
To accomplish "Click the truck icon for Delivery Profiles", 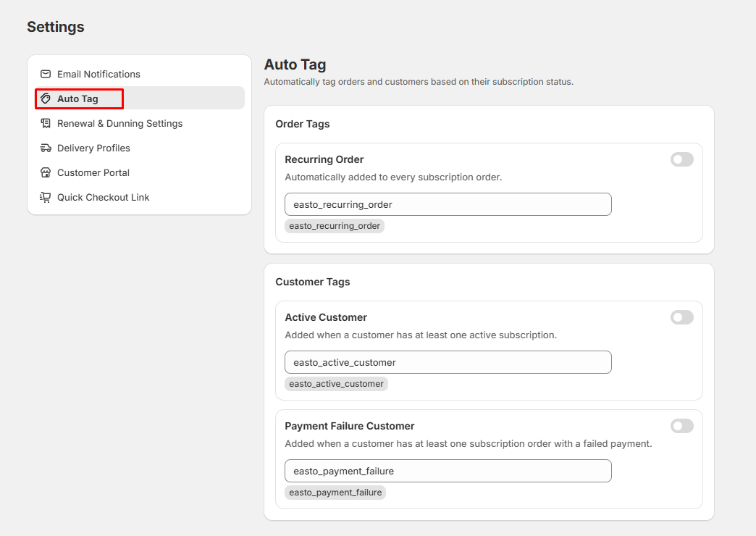I will point(46,148).
